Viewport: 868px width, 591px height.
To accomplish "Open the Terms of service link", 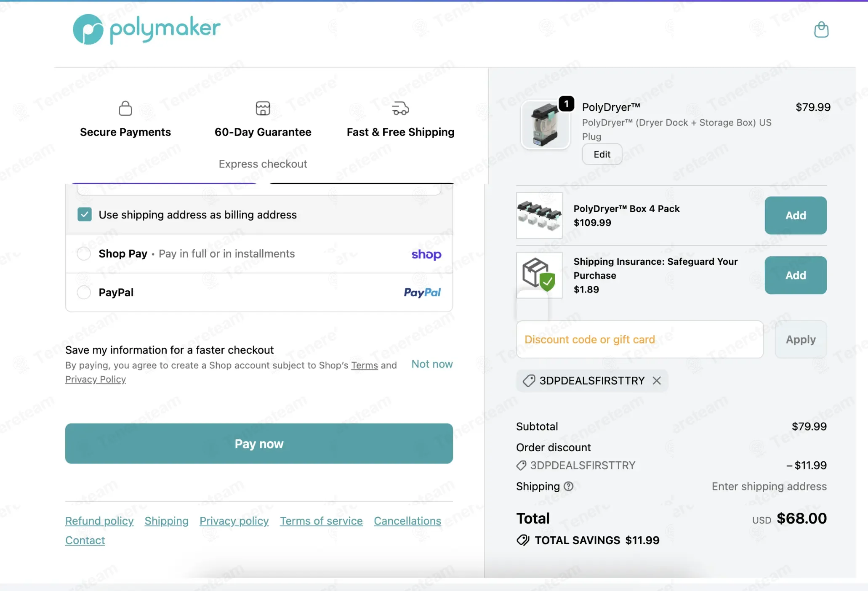I will coord(321,521).
